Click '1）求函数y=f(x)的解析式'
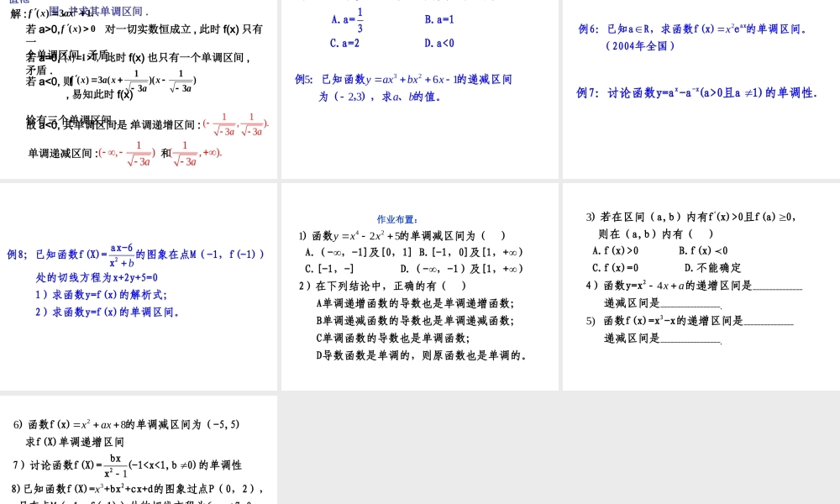Screen dimensions: 840x504 (102, 295)
